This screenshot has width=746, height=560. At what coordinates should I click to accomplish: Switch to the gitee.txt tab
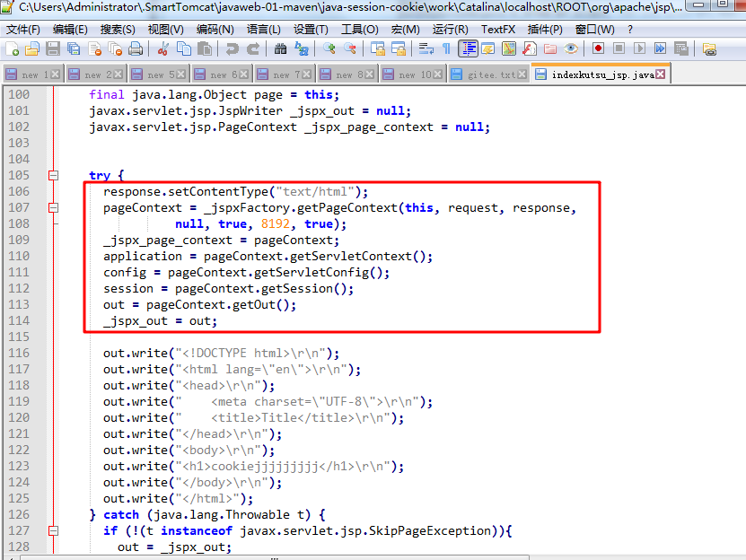tap(487, 74)
